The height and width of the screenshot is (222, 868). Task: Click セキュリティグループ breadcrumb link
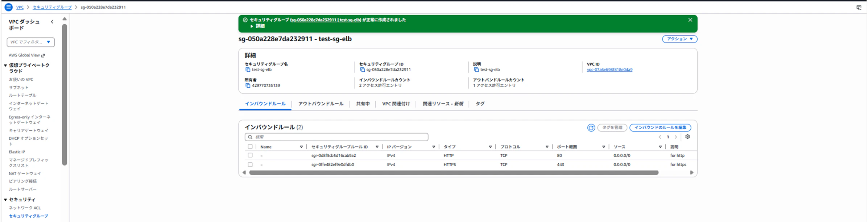(x=52, y=7)
